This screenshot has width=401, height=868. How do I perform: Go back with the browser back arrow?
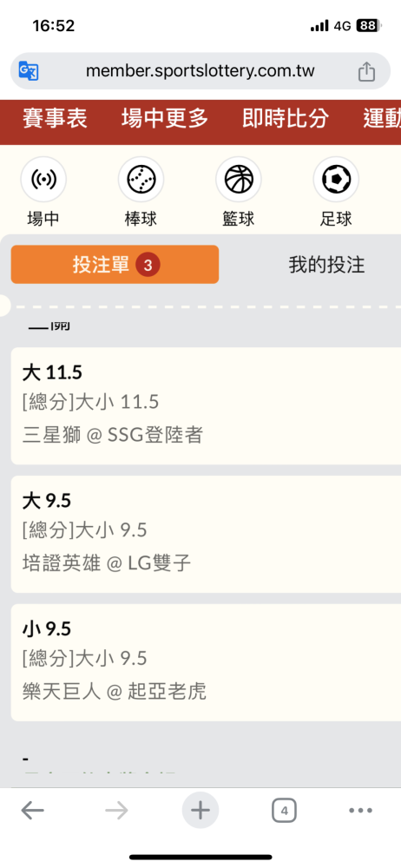click(x=33, y=811)
